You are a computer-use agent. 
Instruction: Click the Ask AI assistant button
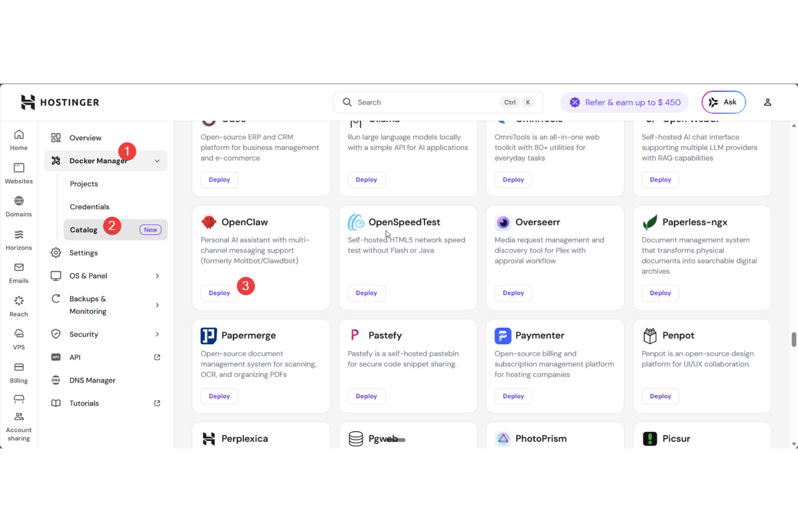click(x=723, y=102)
